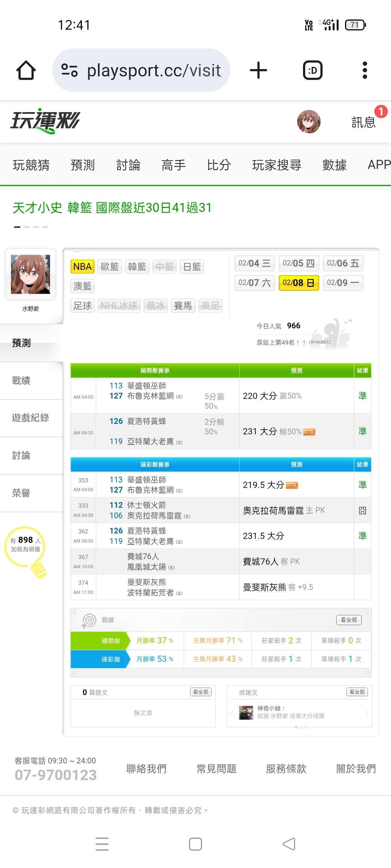
Task: Select the 日籃 league tag
Action: click(192, 267)
